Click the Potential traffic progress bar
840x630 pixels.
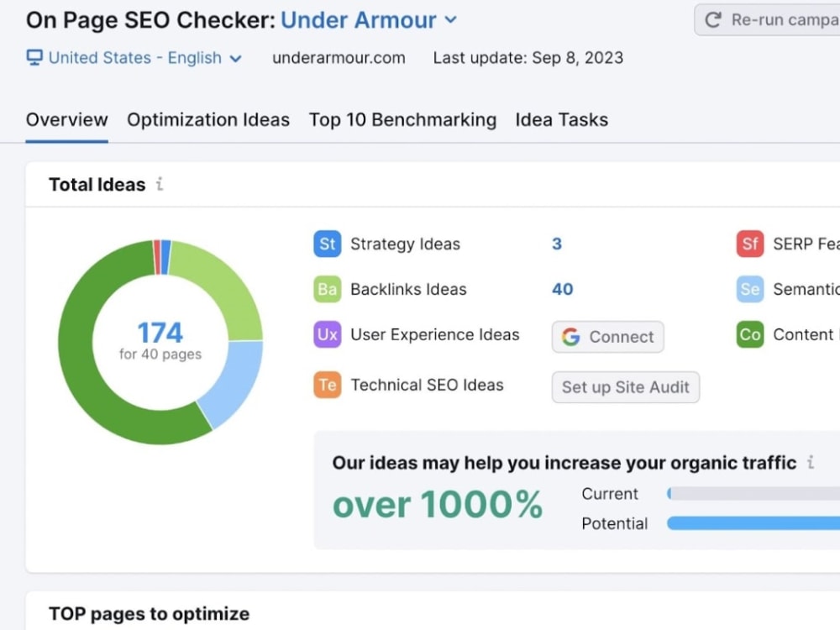[x=753, y=523]
